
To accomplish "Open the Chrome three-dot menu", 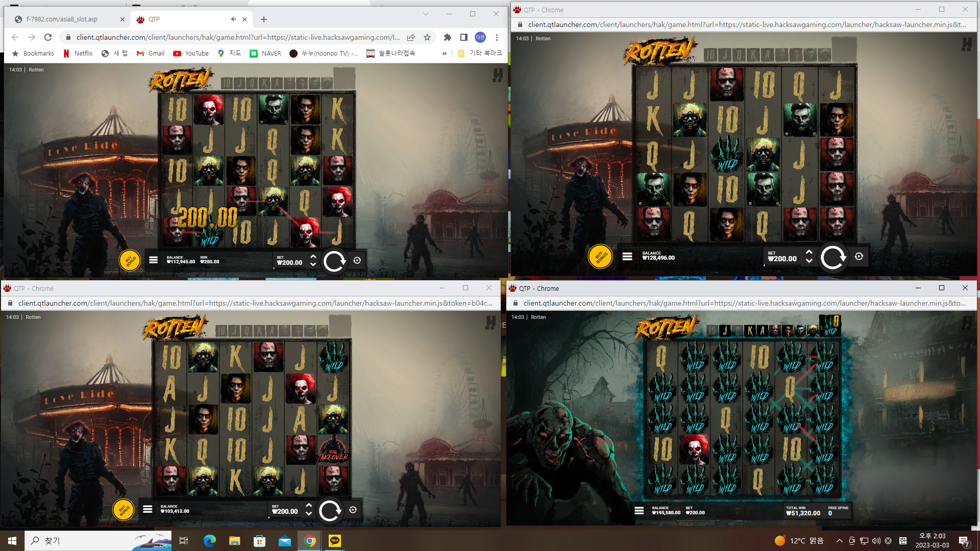I will pos(497,37).
